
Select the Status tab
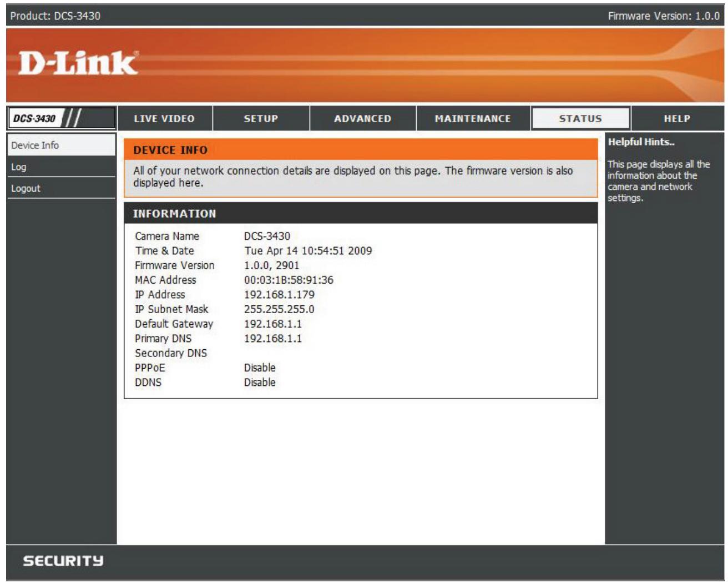580,118
